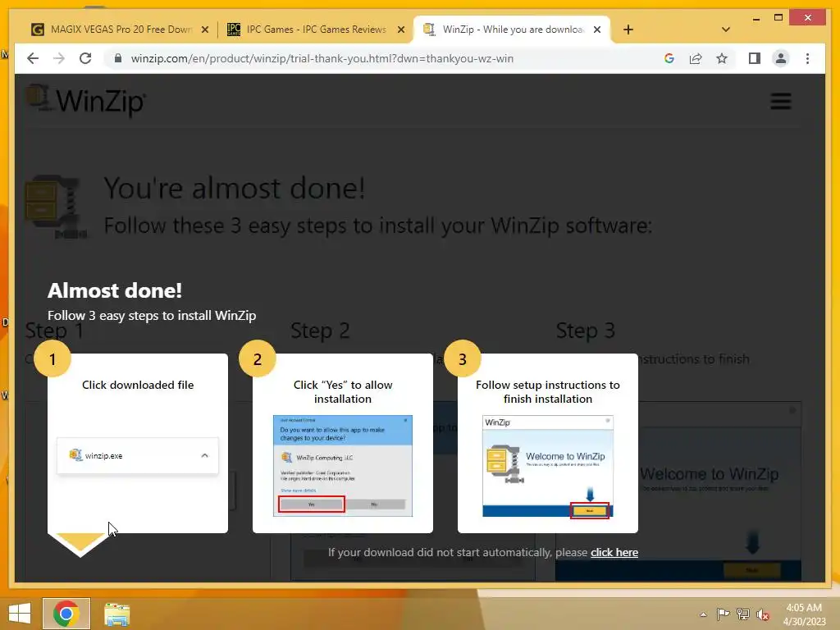Click the network tray icon
Image resolution: width=840 pixels, height=630 pixels.
tap(743, 614)
